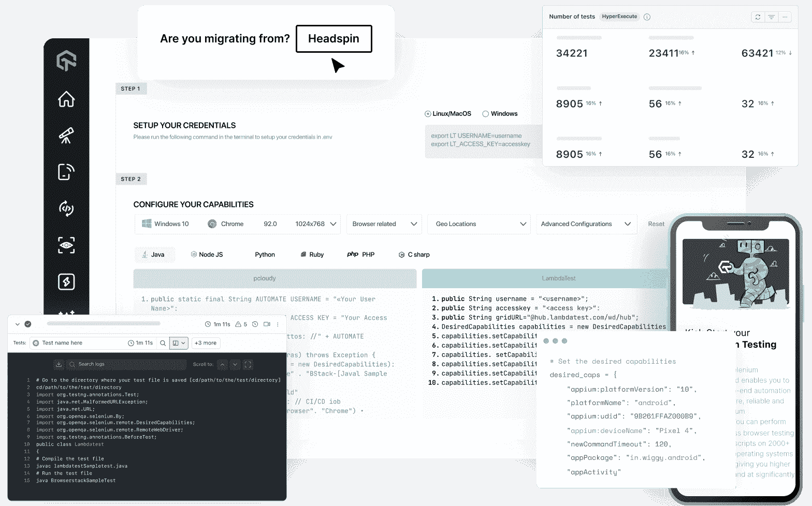Click the "# Set the desired capabilities" comment
The width and height of the screenshot is (812, 506).
coord(613,362)
